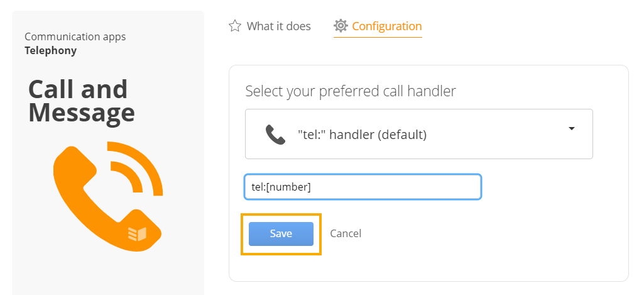Click the Select your preferred call handler heading
This screenshot has width=644, height=295.
[x=351, y=91]
